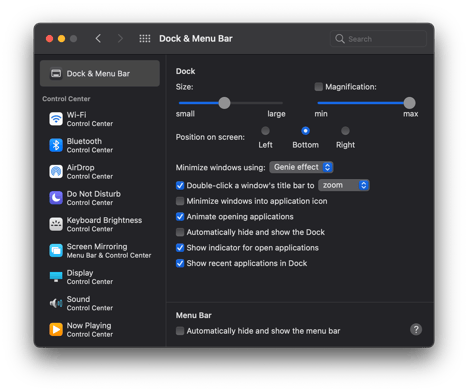Go back with the left chevron
This screenshot has width=468, height=392.
point(98,39)
